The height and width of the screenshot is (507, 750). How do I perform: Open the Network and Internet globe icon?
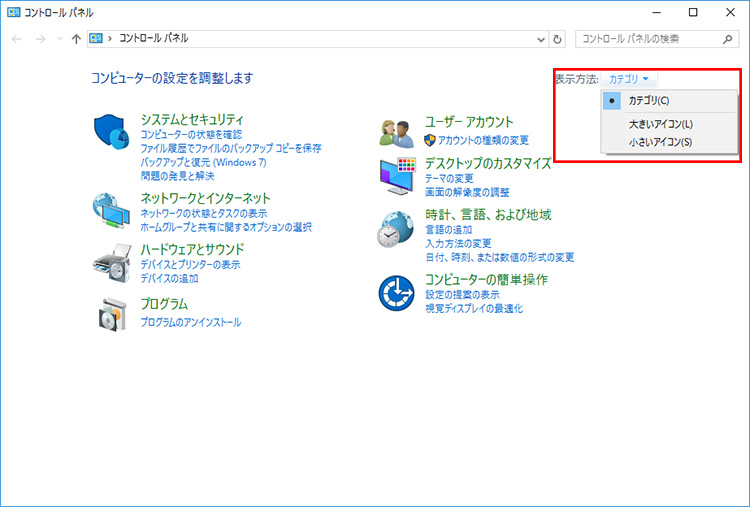coord(112,207)
